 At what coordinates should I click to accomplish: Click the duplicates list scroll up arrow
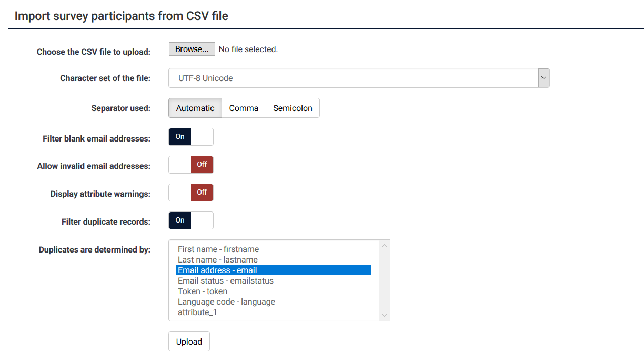385,246
